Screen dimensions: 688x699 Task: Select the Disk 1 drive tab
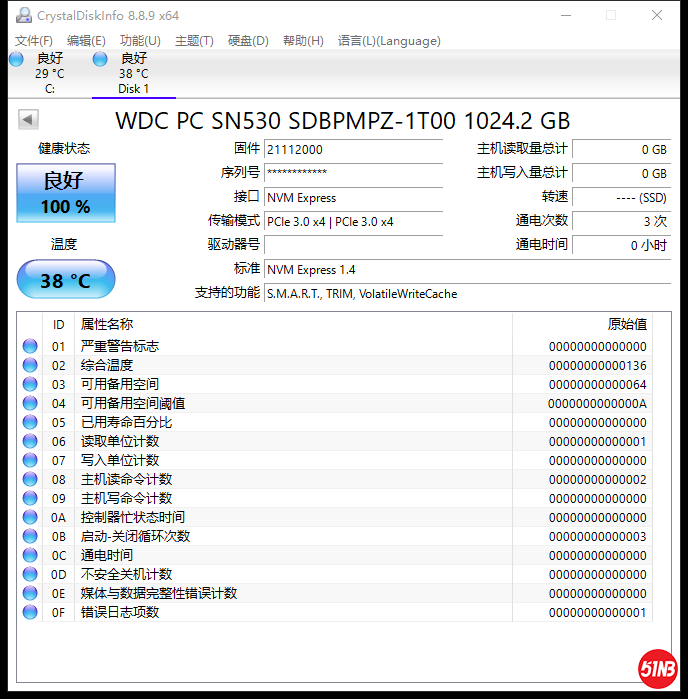[133, 74]
